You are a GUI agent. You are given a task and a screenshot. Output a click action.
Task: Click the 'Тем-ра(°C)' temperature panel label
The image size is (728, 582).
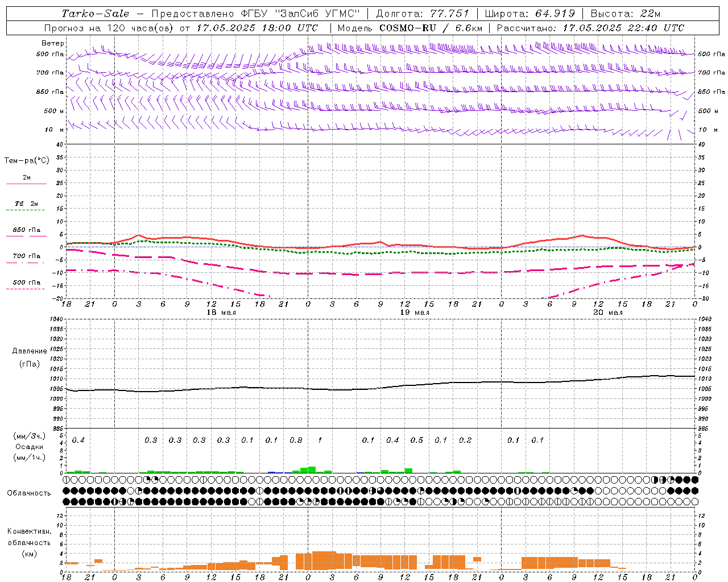pos(27,161)
